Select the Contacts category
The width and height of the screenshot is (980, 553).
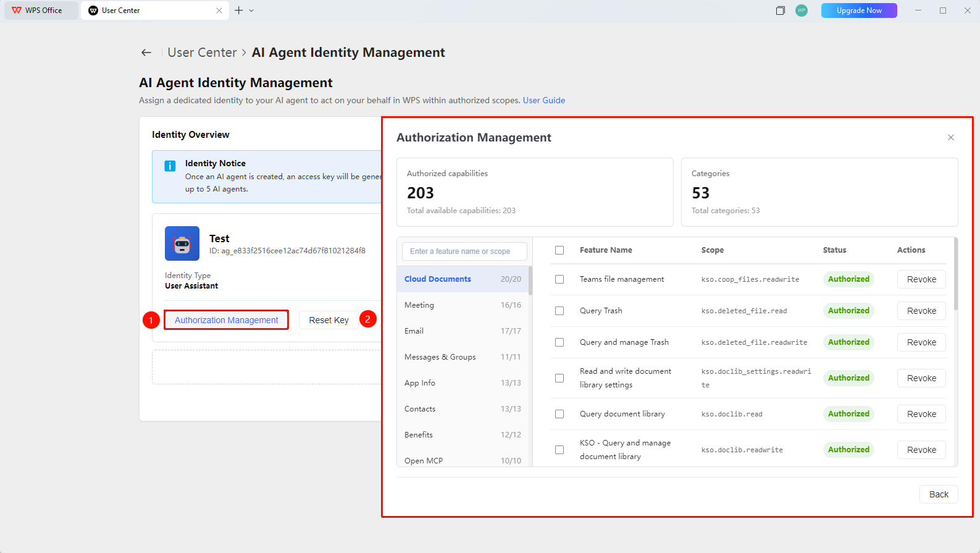(x=463, y=409)
